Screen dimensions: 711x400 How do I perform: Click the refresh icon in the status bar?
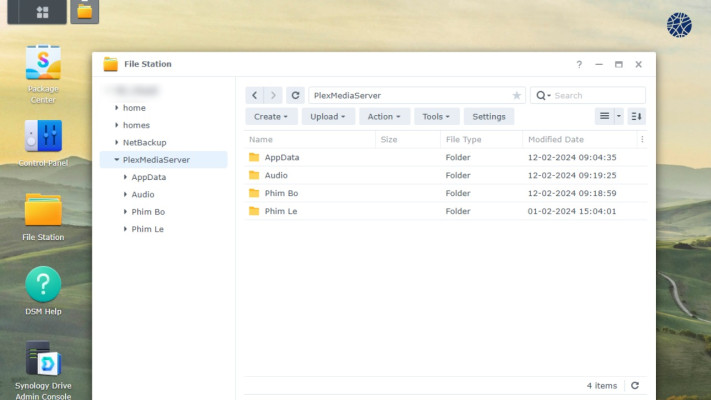coord(635,385)
